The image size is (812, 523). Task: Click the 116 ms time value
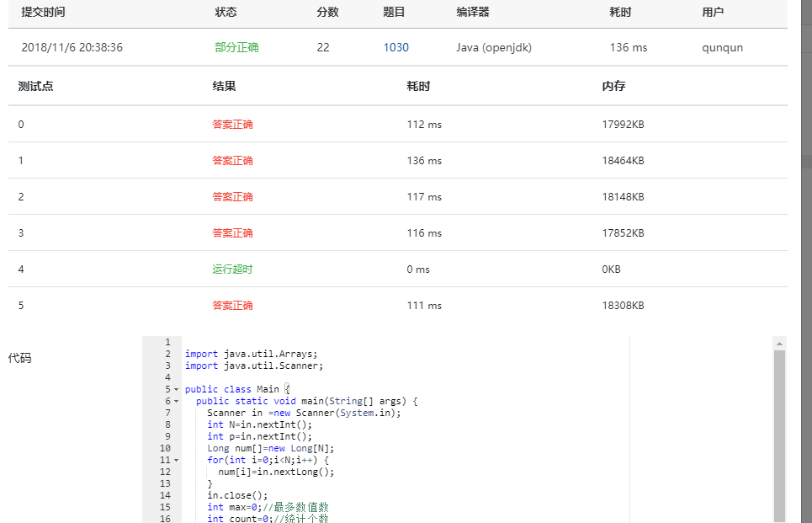coord(424,233)
